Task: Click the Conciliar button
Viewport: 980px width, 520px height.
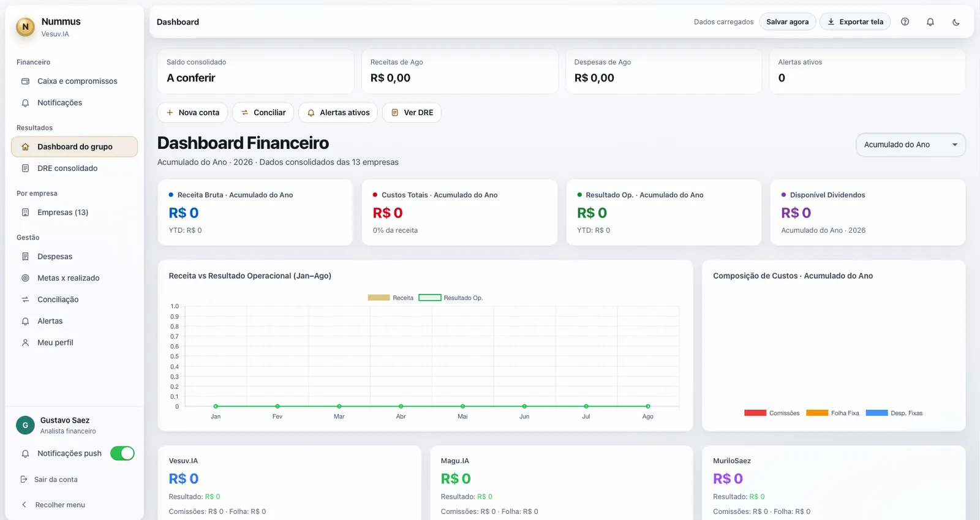Action: click(x=263, y=113)
